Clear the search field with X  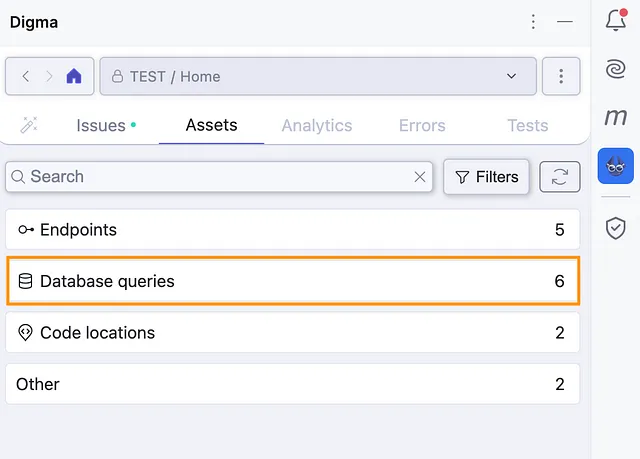(420, 177)
